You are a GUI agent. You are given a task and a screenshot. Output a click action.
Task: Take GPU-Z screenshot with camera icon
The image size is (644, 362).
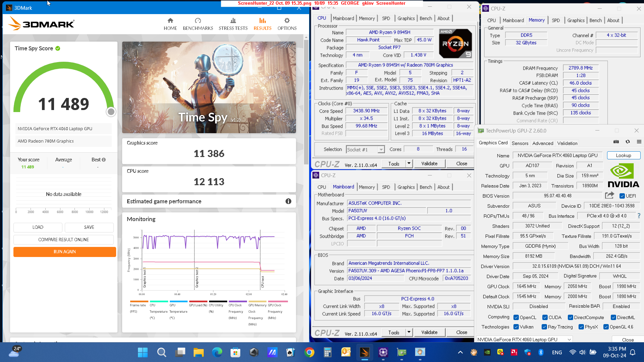[616, 142]
